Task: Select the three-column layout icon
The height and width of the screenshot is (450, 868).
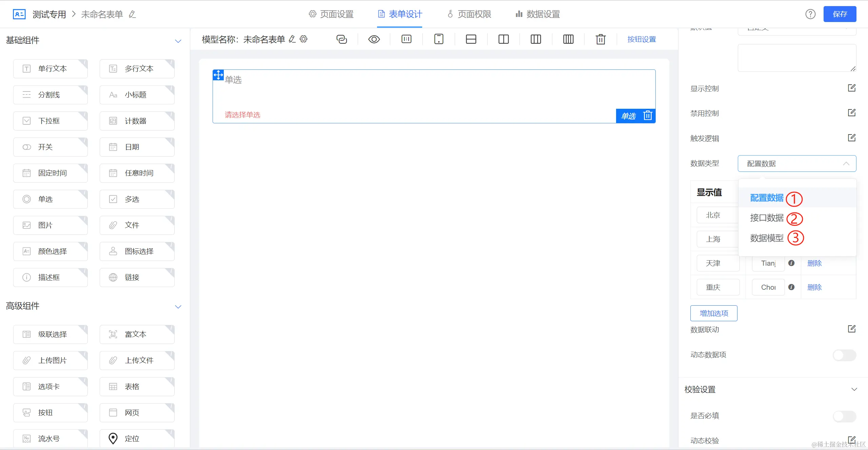Action: click(x=536, y=39)
